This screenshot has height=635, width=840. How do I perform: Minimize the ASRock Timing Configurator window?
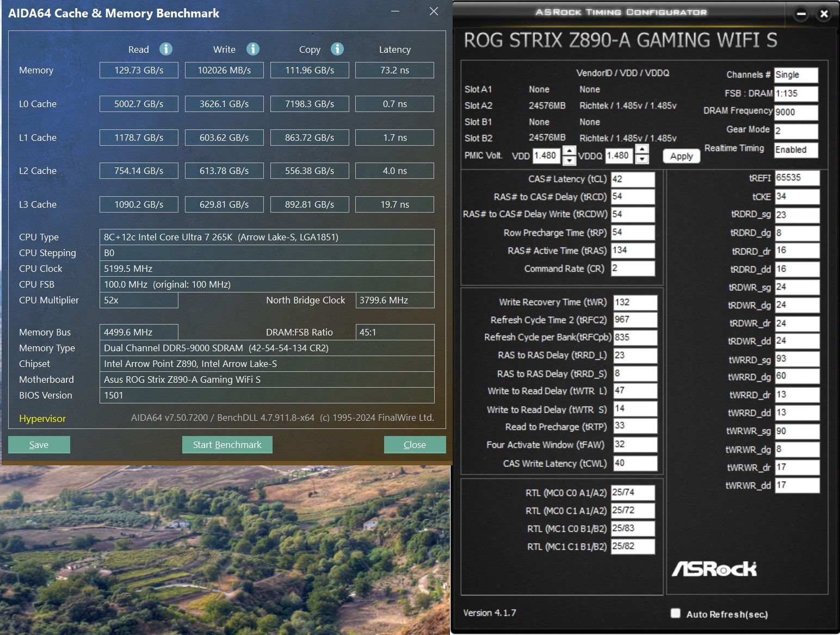pyautogui.click(x=801, y=14)
